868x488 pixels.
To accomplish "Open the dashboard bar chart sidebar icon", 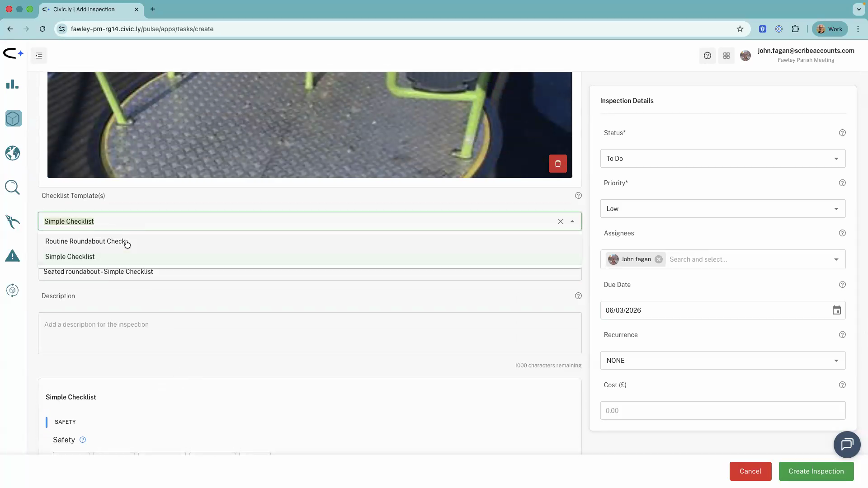I will click(13, 84).
